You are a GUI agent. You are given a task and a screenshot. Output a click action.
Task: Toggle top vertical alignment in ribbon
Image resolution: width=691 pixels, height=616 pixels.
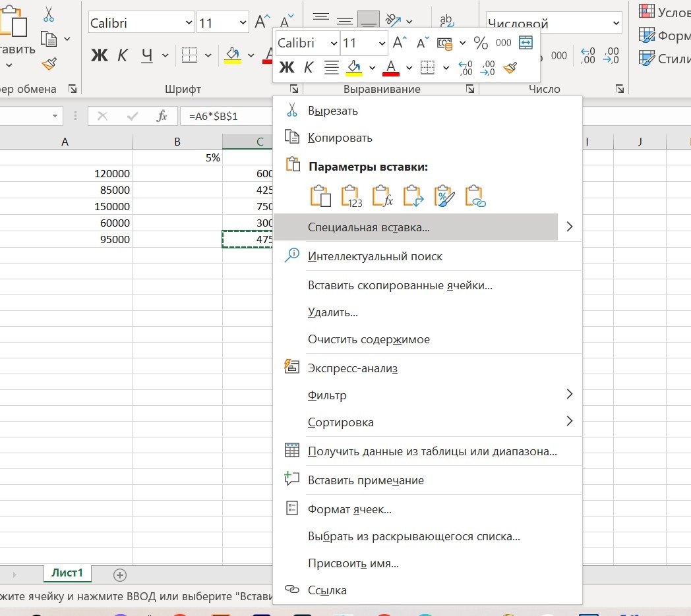321,18
